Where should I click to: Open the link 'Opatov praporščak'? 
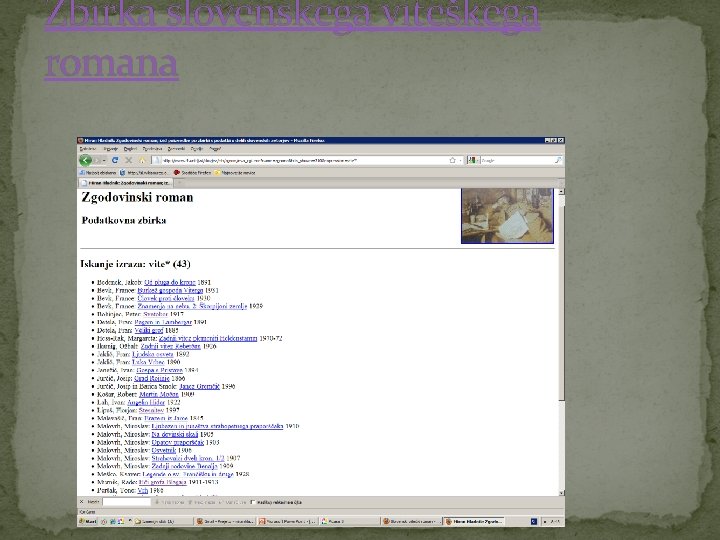click(177, 442)
